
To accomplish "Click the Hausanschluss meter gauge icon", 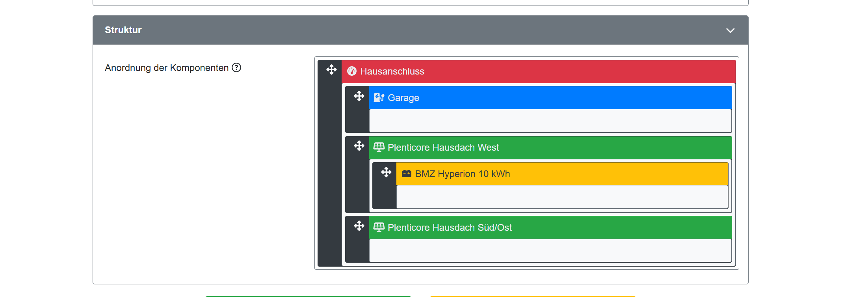I will coord(352,71).
